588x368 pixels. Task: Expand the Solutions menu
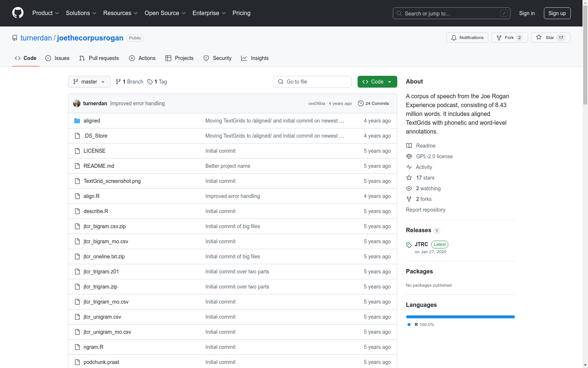click(81, 13)
